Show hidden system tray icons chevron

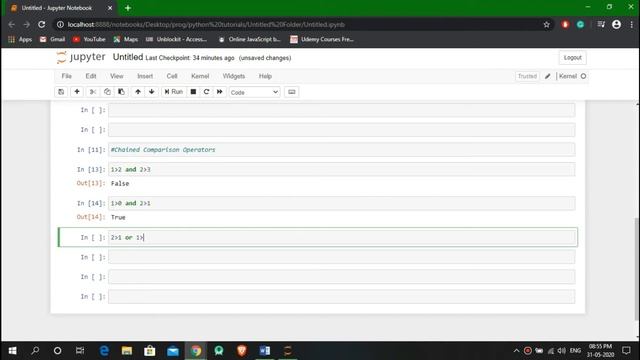[x=516, y=351]
